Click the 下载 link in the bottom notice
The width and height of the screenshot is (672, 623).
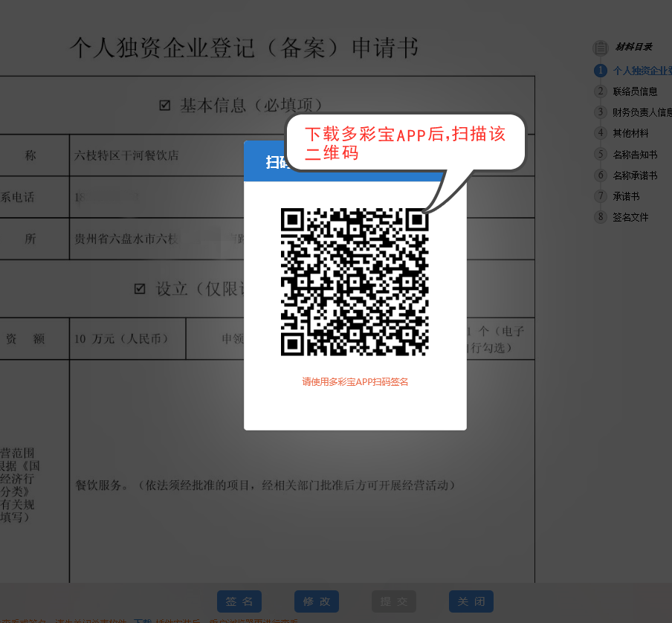click(143, 621)
